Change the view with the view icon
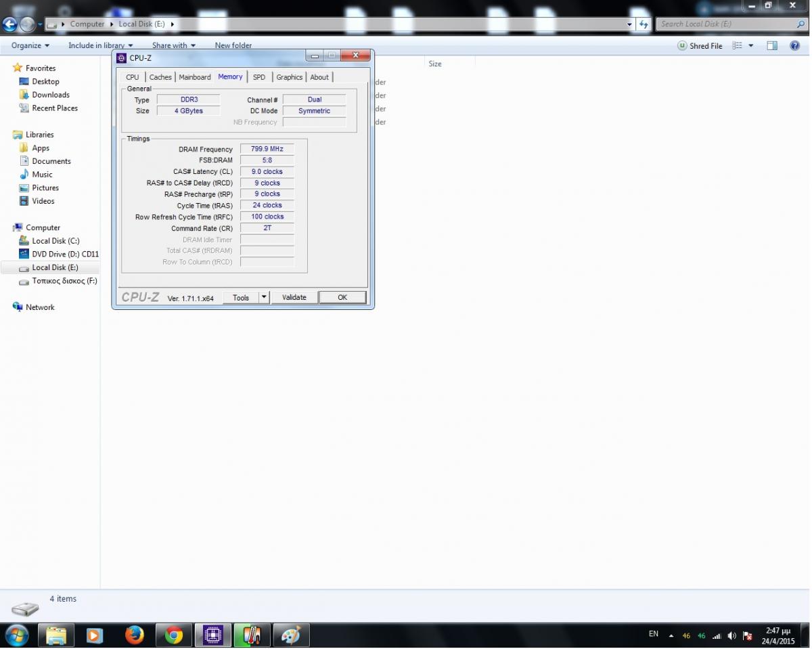Viewport: 812px width, 649px height. point(738,46)
